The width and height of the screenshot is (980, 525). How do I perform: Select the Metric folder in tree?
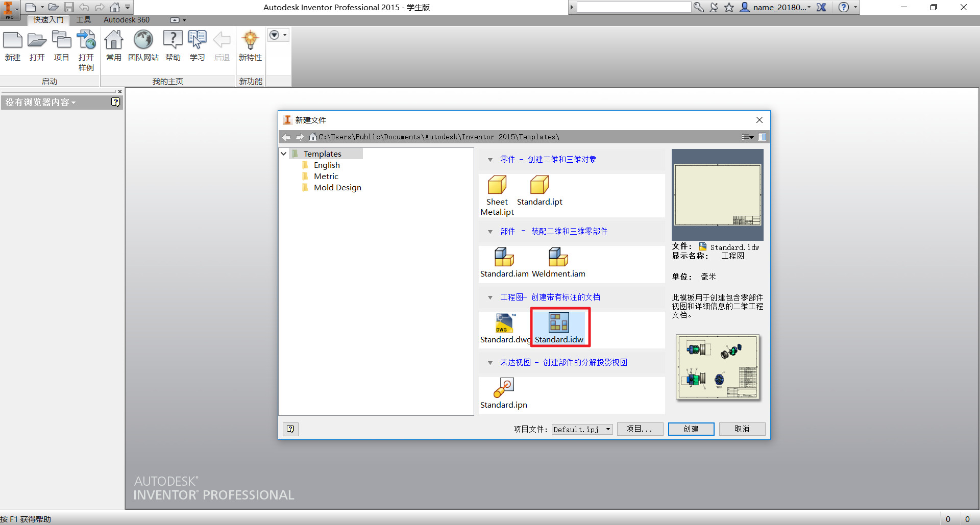click(x=326, y=176)
